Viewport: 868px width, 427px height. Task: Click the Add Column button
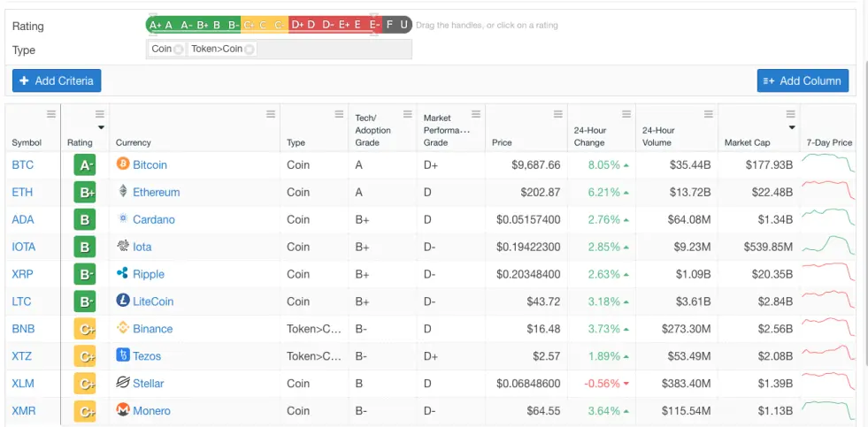click(x=803, y=80)
